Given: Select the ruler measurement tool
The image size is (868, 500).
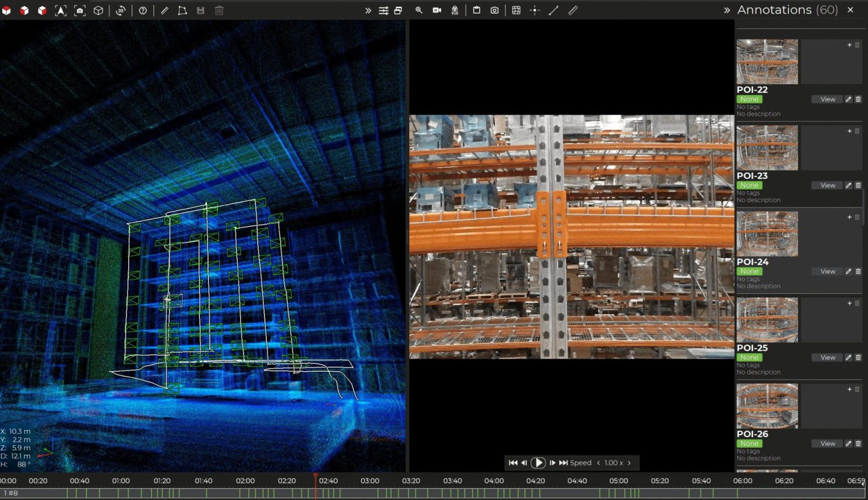Looking at the screenshot, I should 573,10.
